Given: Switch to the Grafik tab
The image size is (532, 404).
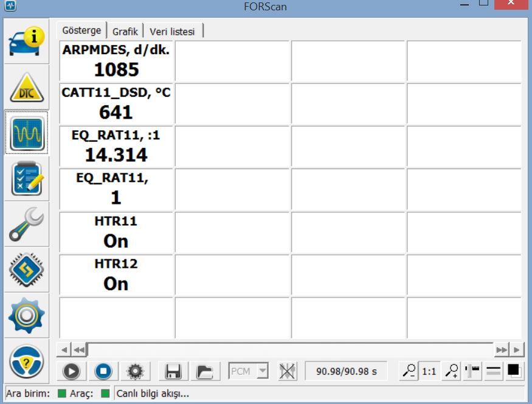Looking at the screenshot, I should pyautogui.click(x=125, y=32).
